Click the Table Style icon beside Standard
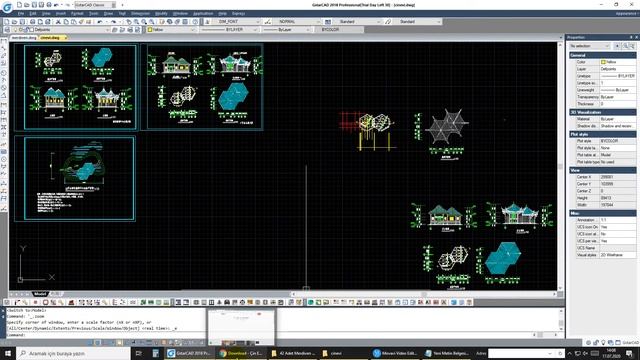 coord(328,22)
